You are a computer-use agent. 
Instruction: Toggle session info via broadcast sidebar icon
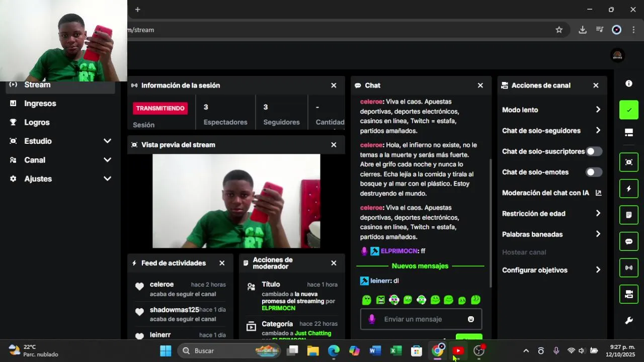629,268
